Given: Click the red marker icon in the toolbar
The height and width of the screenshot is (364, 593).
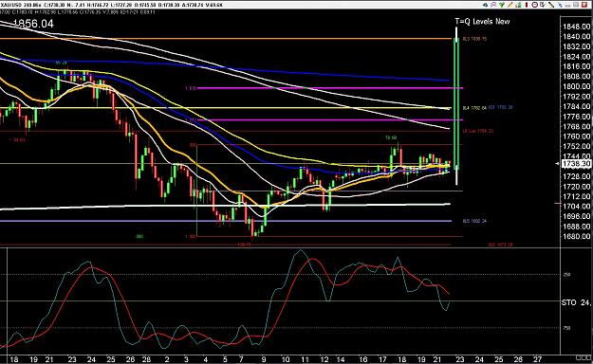Looking at the screenshot, I should (x=527, y=5).
